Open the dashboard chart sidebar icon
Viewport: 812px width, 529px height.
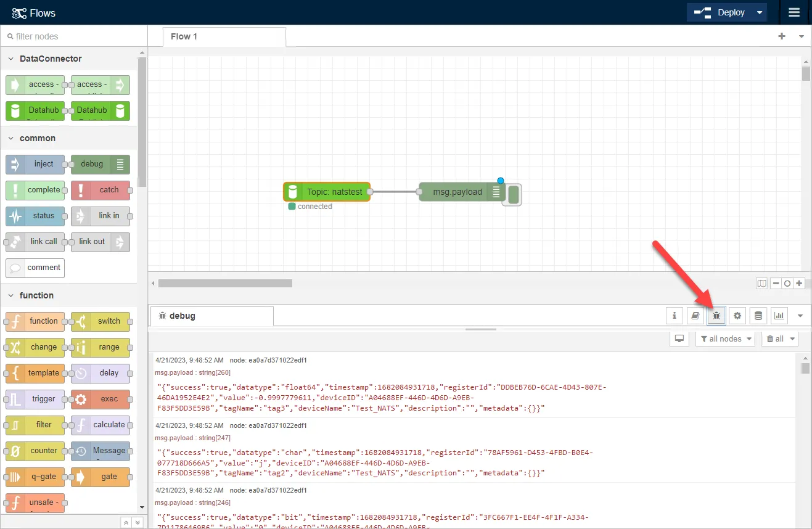pos(779,316)
